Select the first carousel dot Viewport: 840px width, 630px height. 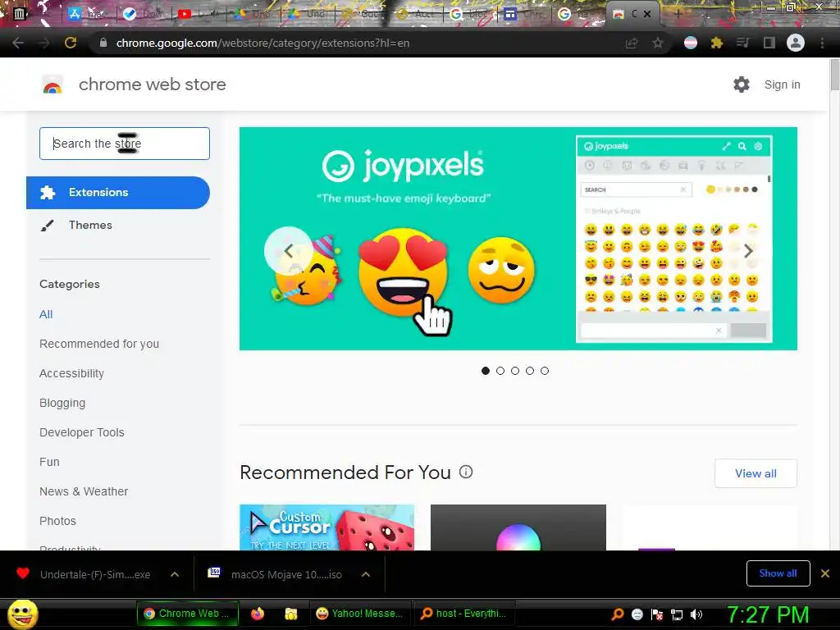point(486,371)
